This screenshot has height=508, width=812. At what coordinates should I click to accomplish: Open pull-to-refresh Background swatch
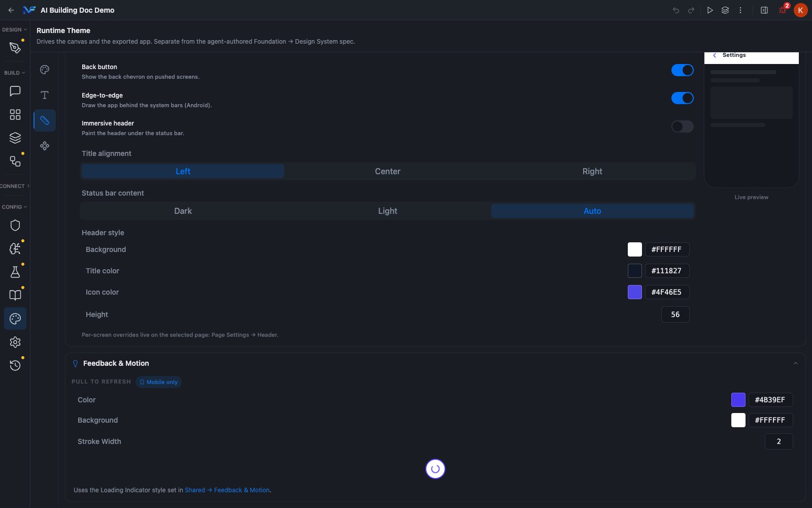[738, 420]
